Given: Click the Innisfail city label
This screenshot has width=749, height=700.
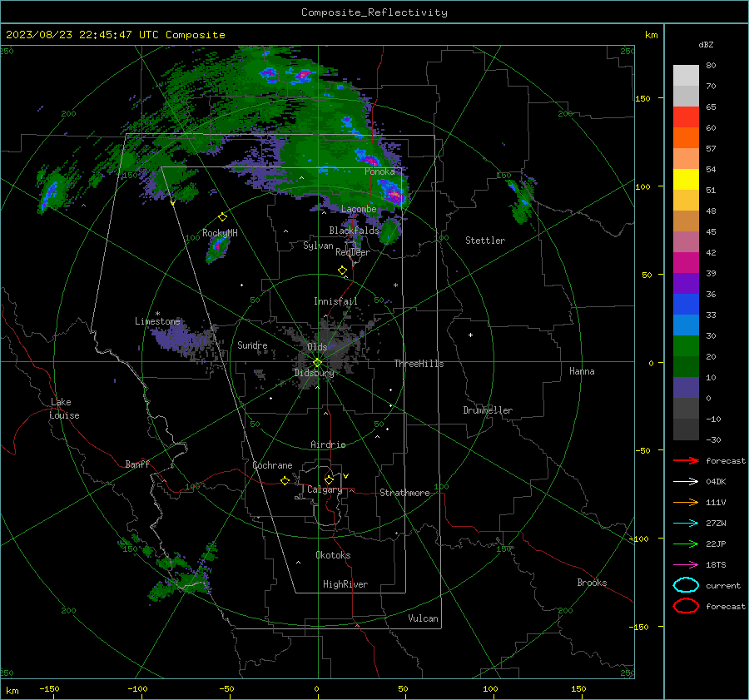Looking at the screenshot, I should 335,301.
